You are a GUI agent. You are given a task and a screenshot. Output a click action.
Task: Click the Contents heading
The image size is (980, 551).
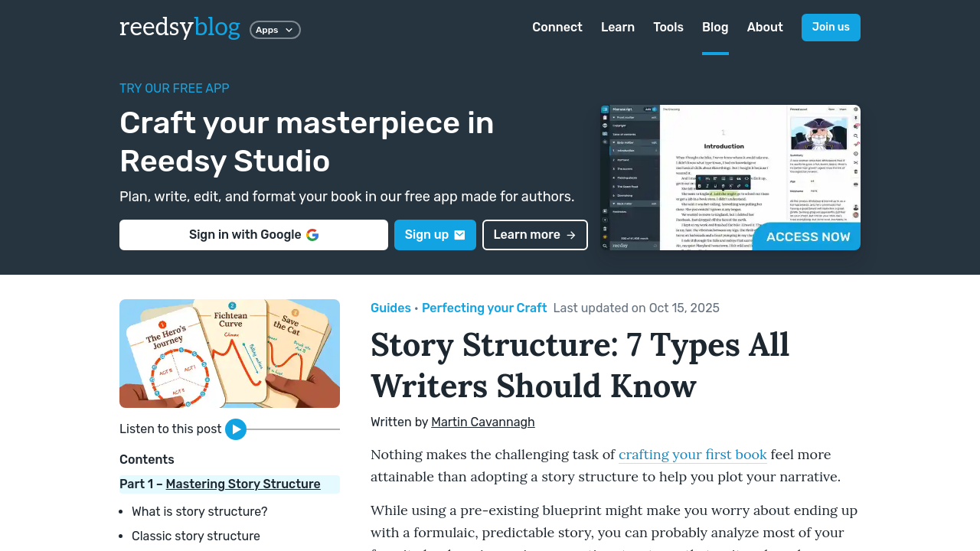point(147,459)
